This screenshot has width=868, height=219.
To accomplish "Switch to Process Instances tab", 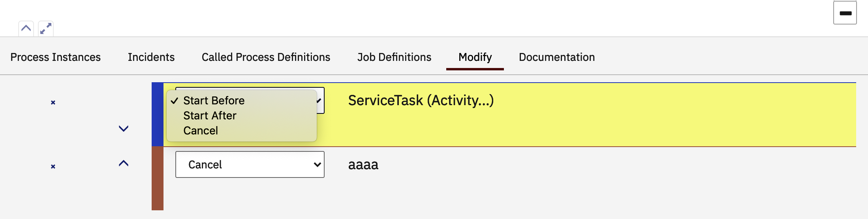I will point(55,57).
